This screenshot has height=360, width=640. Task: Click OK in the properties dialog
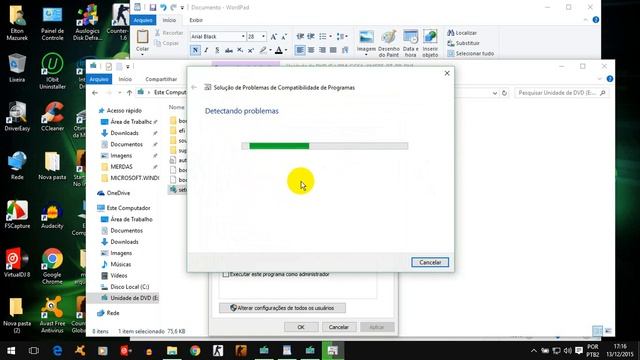301,327
